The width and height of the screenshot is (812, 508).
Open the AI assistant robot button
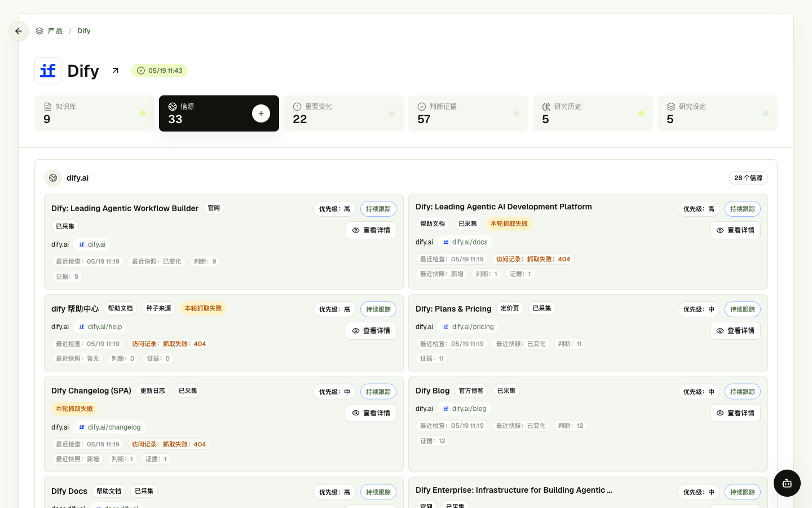tap(787, 483)
